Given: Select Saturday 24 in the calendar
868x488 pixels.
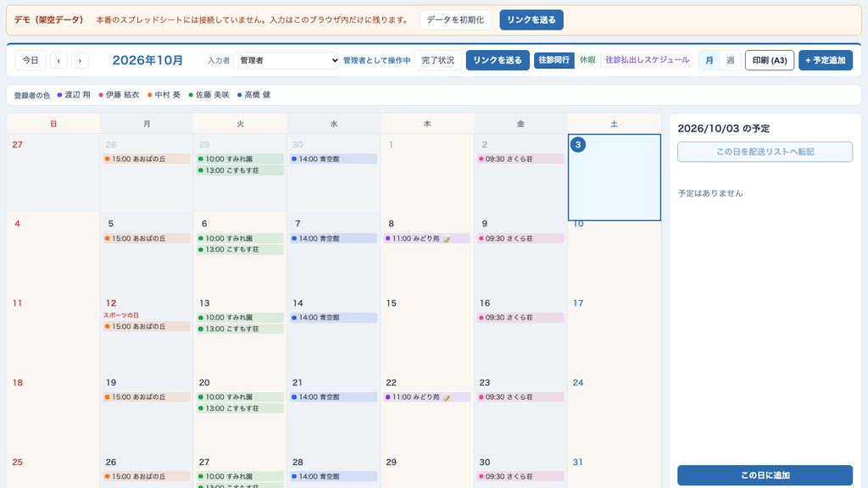Looking at the screenshot, I should pyautogui.click(x=614, y=412).
